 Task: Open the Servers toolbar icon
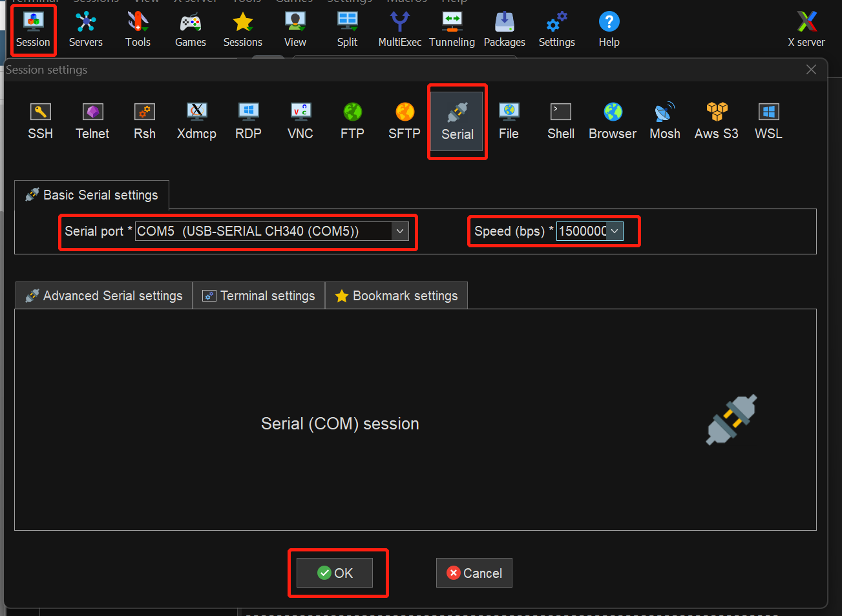[86, 30]
